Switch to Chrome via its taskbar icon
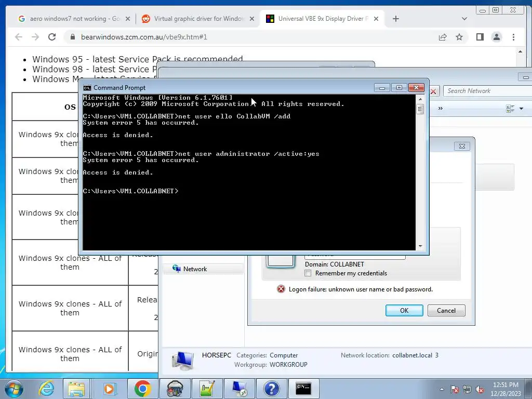 [142, 389]
